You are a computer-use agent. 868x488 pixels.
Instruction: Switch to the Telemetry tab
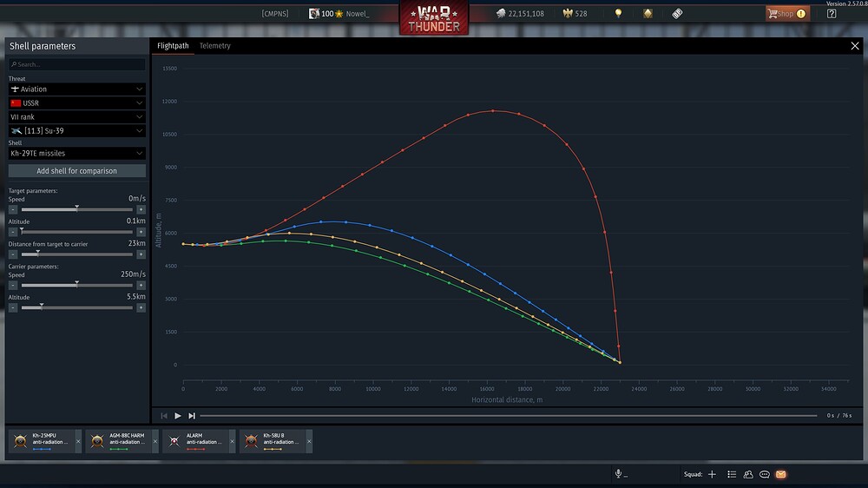click(x=214, y=46)
